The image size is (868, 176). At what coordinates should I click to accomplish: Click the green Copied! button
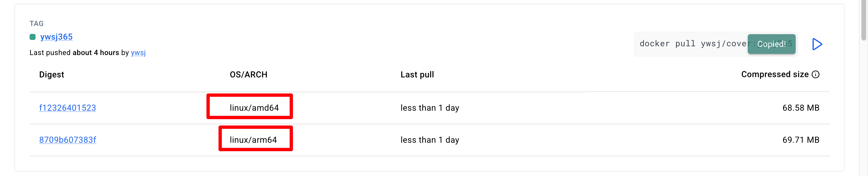(x=771, y=44)
